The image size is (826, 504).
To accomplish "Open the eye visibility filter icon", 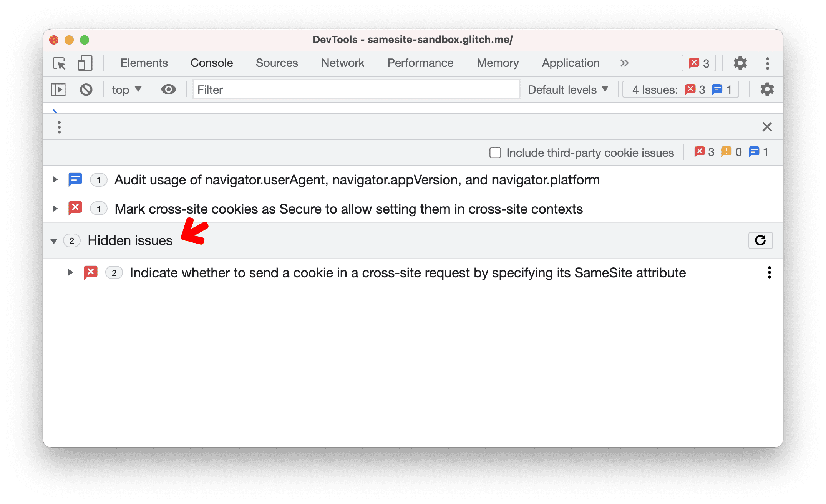I will tap(168, 89).
